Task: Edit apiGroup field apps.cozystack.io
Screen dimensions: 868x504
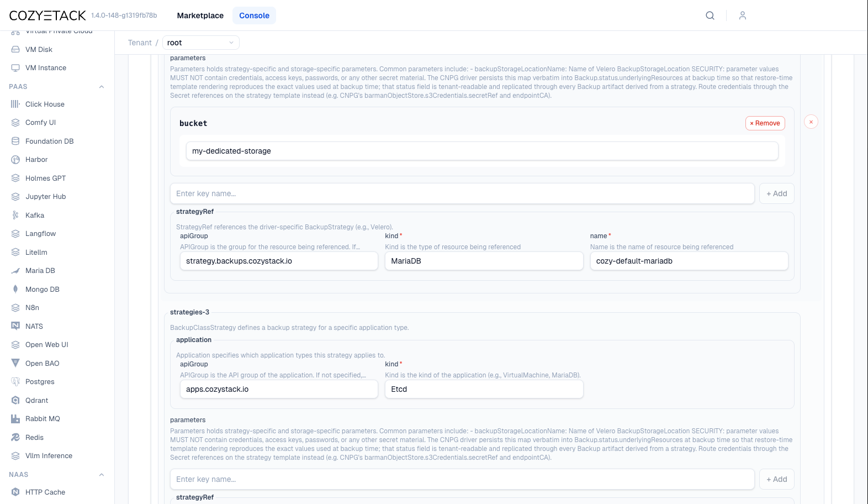Action: point(279,389)
